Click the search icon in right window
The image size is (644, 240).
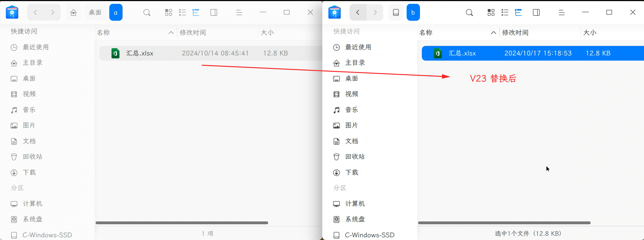tap(469, 12)
